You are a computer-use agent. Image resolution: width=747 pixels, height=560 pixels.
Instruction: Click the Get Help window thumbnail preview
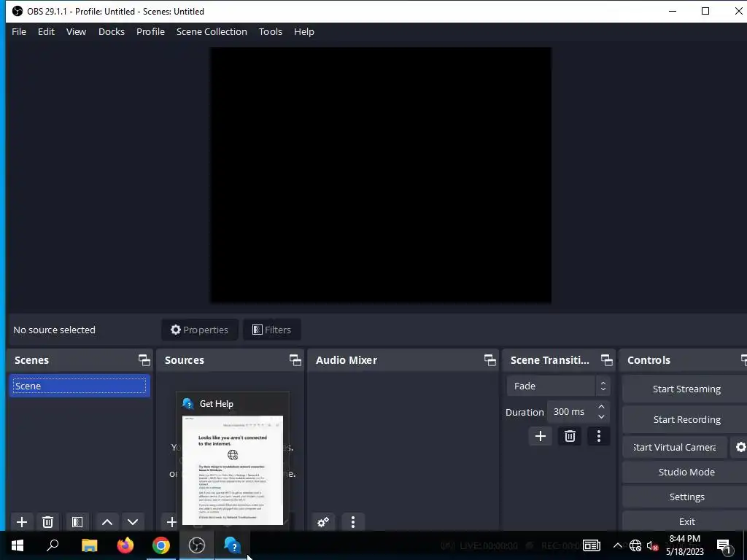(x=233, y=470)
